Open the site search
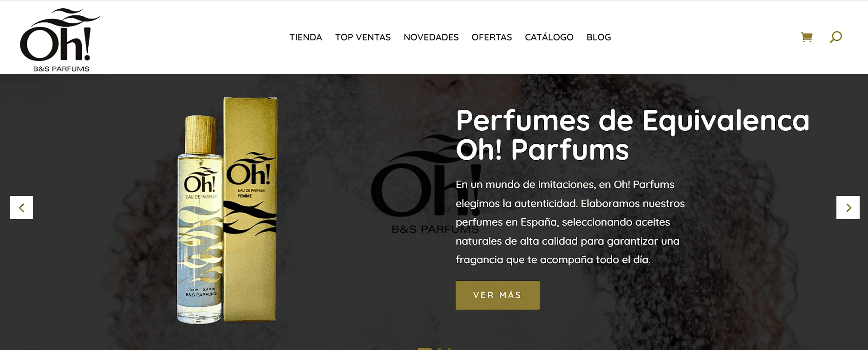Image resolution: width=868 pixels, height=350 pixels. pos(835,37)
